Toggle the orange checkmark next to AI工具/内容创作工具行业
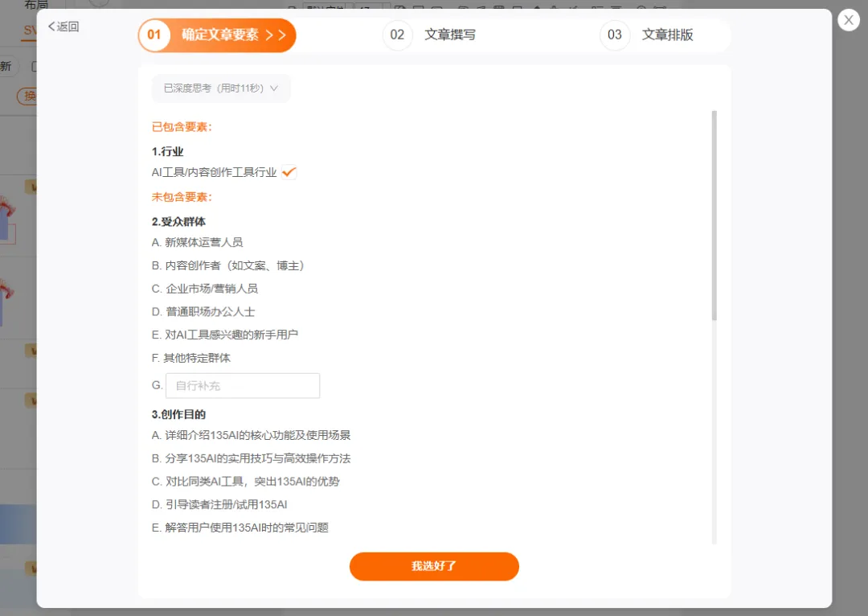The image size is (868, 616). (289, 172)
